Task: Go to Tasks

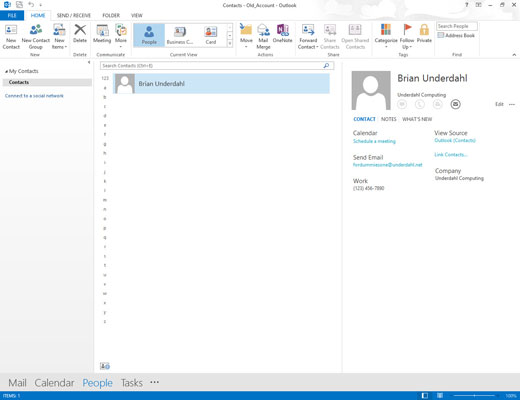Action: [x=132, y=383]
